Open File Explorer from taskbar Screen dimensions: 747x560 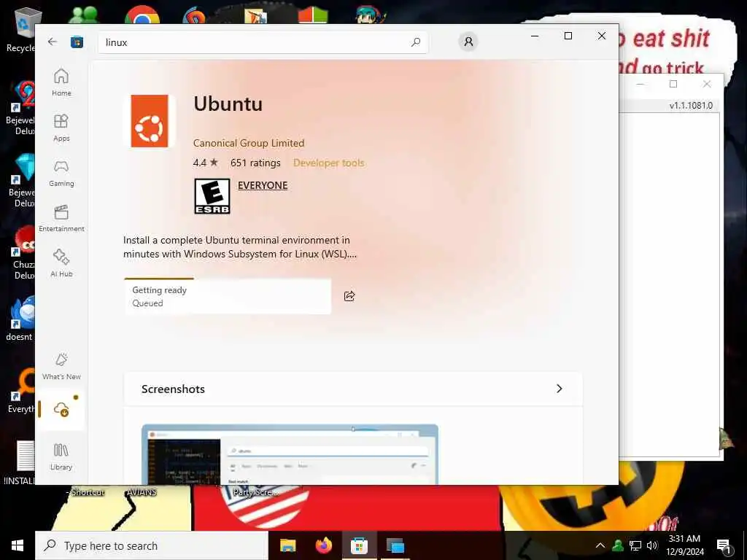click(x=287, y=545)
